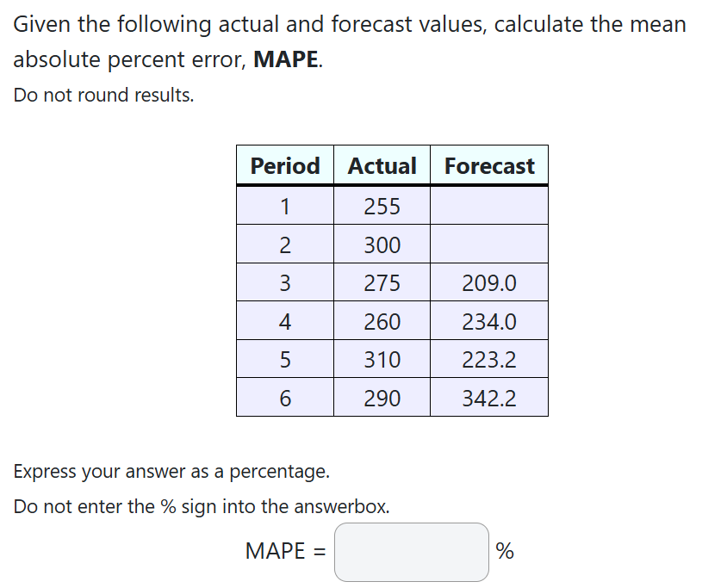Click period number 1 in the table

pos(284,205)
